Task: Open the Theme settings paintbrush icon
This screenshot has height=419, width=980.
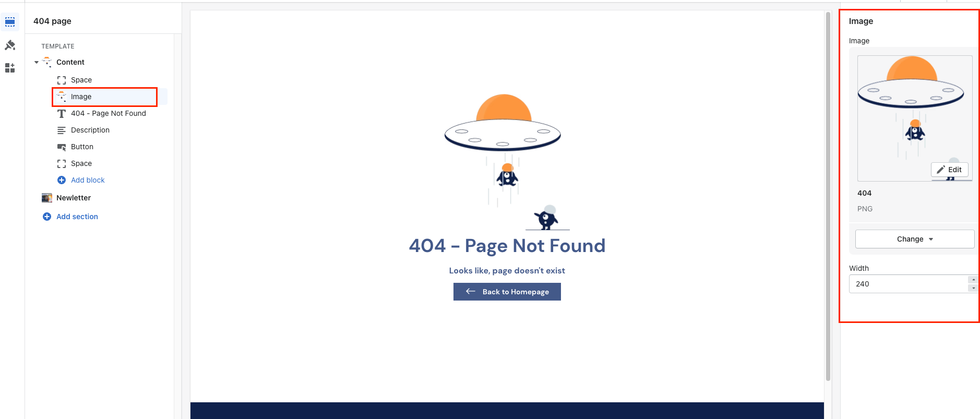Action: 10,45
